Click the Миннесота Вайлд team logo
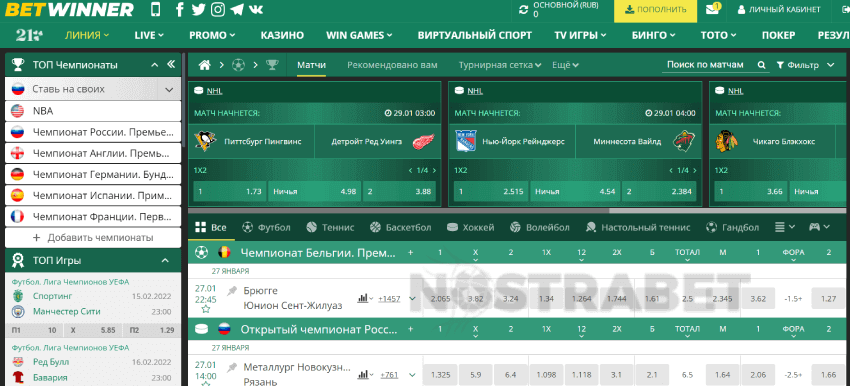This screenshot has width=850, height=386. click(x=683, y=141)
